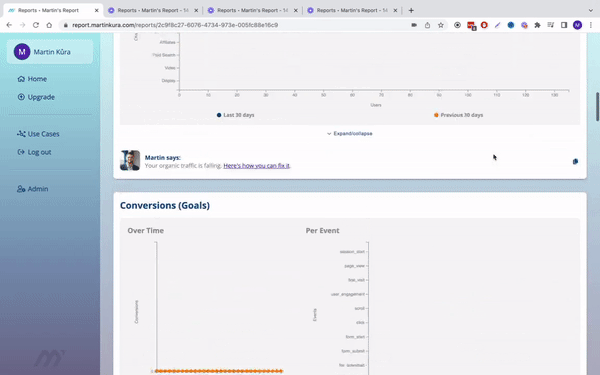Image resolution: width=600 pixels, height=375 pixels.
Task: Open Use Cases in the sidebar
Action: pyautogui.click(x=38, y=134)
